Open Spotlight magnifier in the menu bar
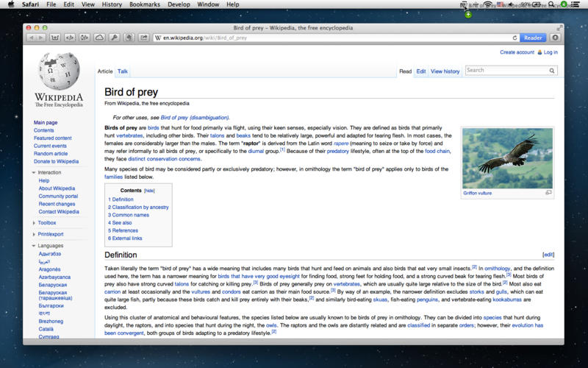 551,4
